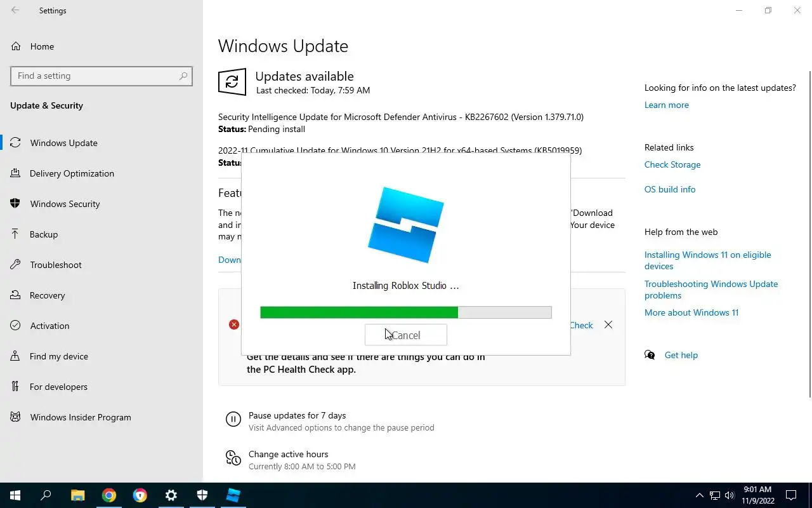Click the Roblox Studio logo in installer
This screenshot has width=812, height=508.
pos(406,225)
